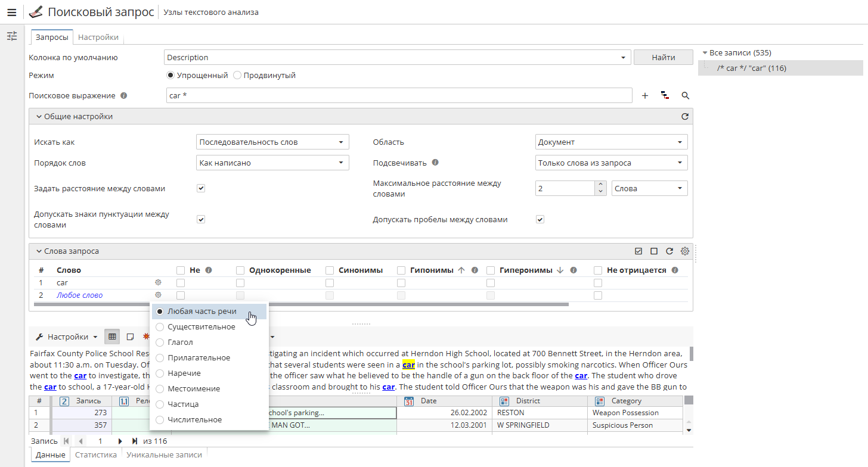Switch to 'Уникальные записи' tab

pos(165,454)
